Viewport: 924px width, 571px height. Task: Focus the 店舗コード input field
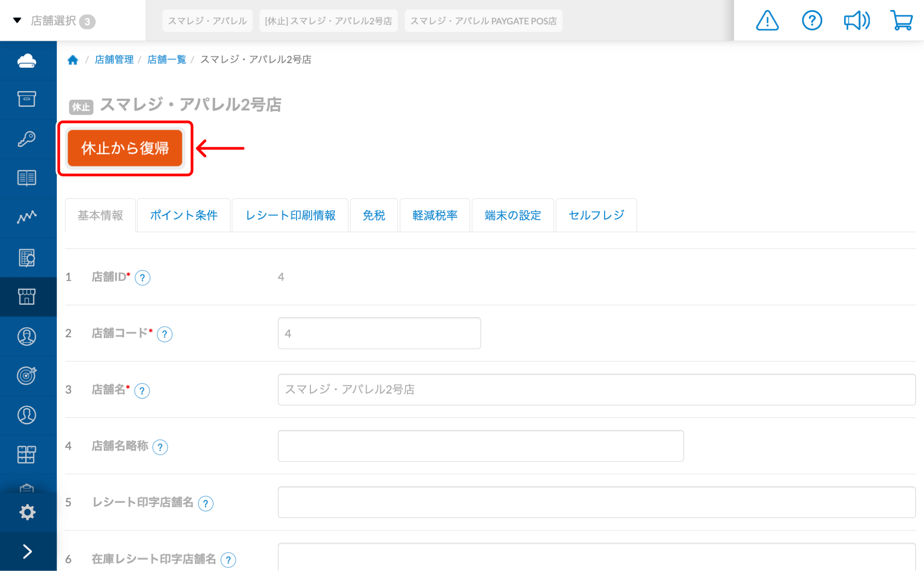click(379, 333)
